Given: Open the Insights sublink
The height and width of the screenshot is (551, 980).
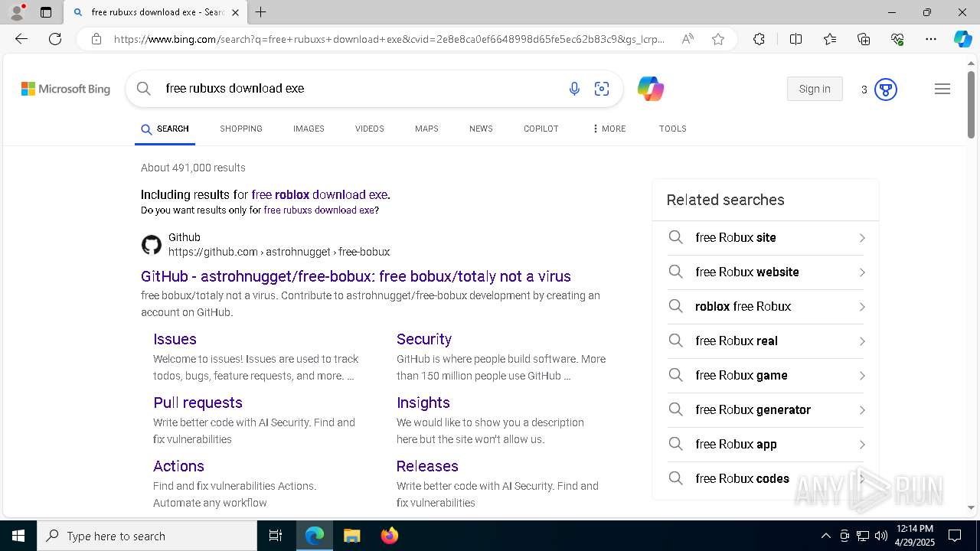Looking at the screenshot, I should [423, 403].
